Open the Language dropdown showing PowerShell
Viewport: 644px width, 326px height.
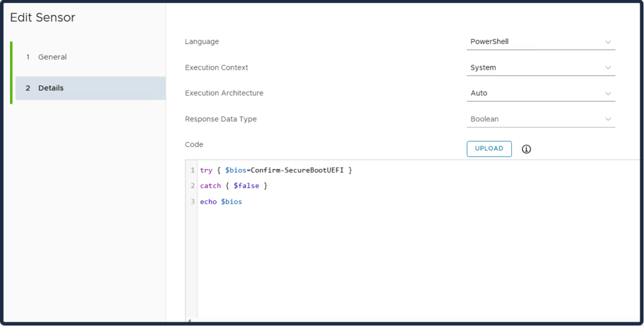[x=541, y=42]
